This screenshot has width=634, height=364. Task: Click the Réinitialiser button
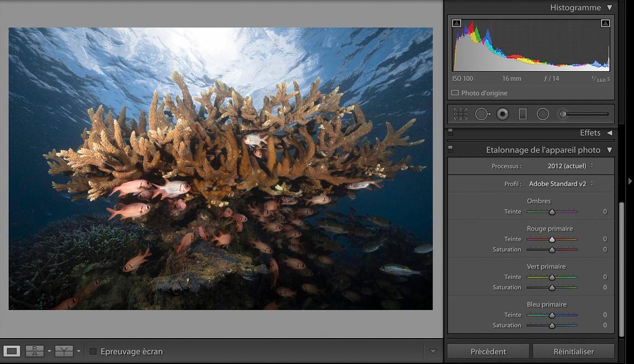coord(573,351)
